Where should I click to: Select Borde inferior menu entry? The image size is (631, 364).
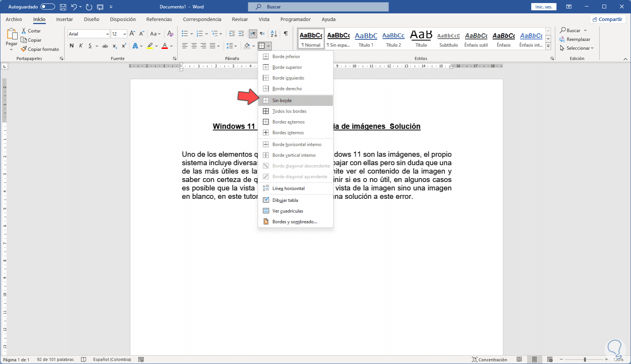click(296, 57)
